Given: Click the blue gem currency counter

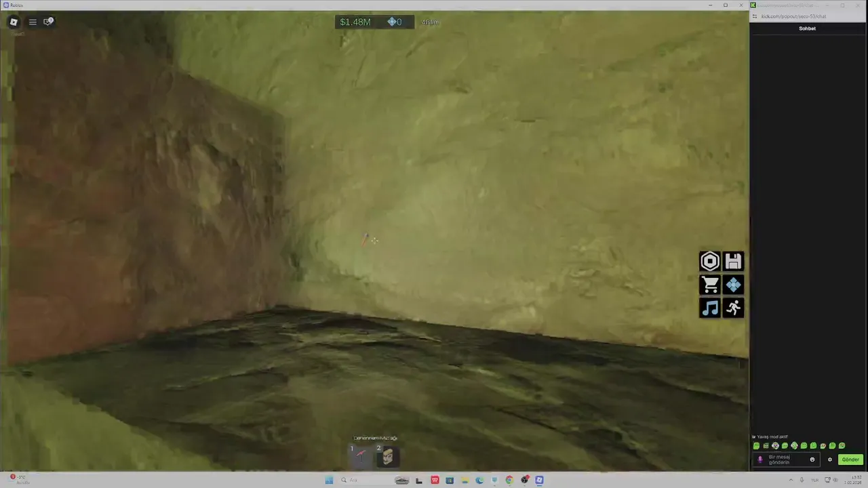Looking at the screenshot, I should tap(395, 22).
